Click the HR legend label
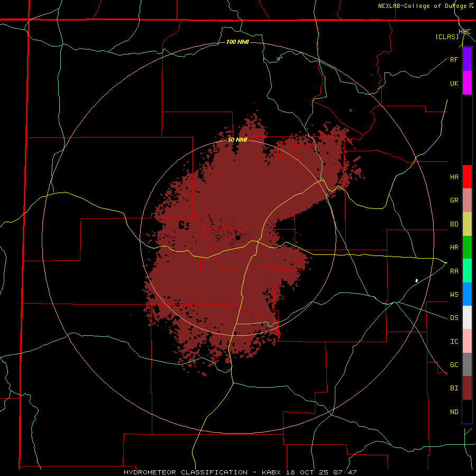The image size is (476, 476). [x=454, y=248]
